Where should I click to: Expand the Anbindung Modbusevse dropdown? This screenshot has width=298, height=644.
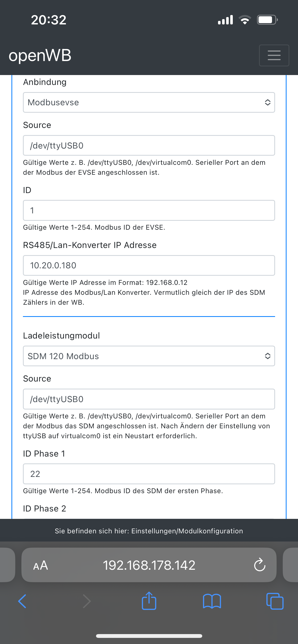tap(149, 102)
